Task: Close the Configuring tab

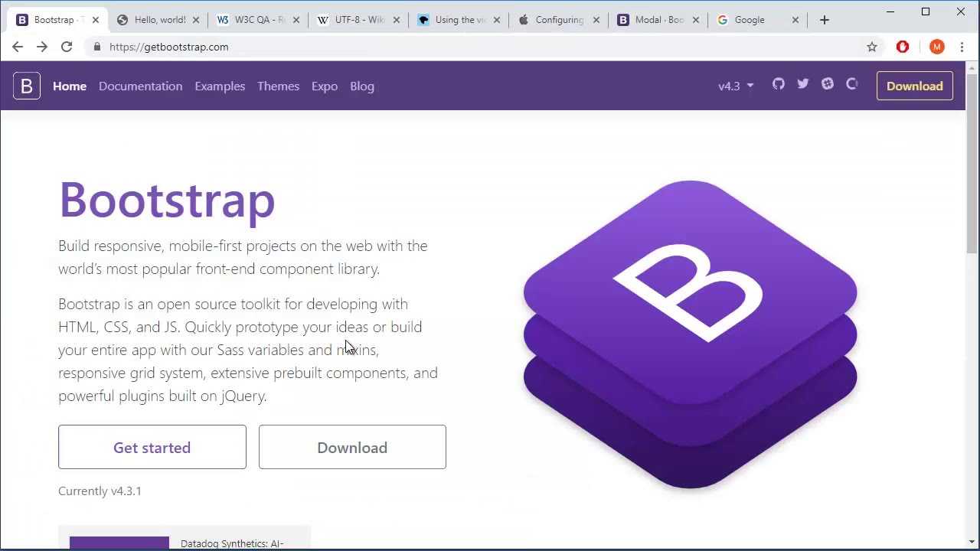Action: (596, 20)
